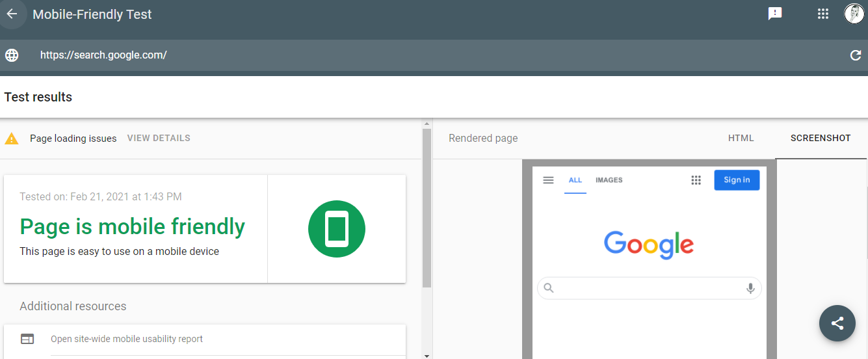
Task: Click the reload test icon
Action: click(x=856, y=55)
